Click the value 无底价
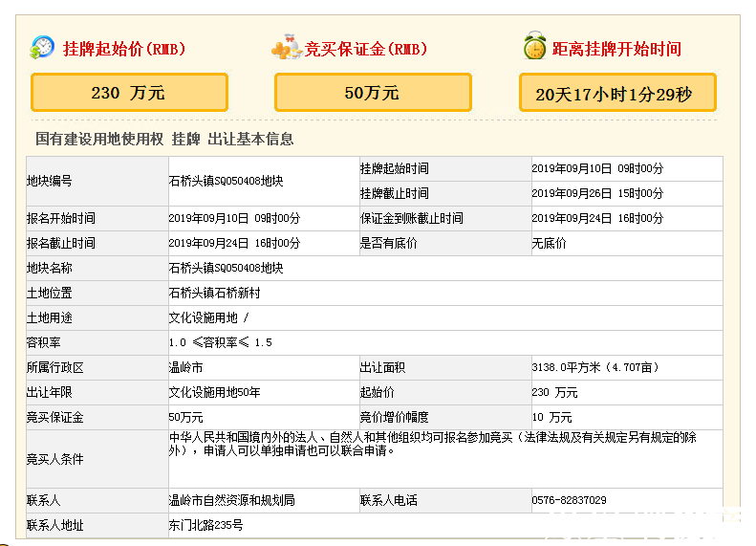 549,243
